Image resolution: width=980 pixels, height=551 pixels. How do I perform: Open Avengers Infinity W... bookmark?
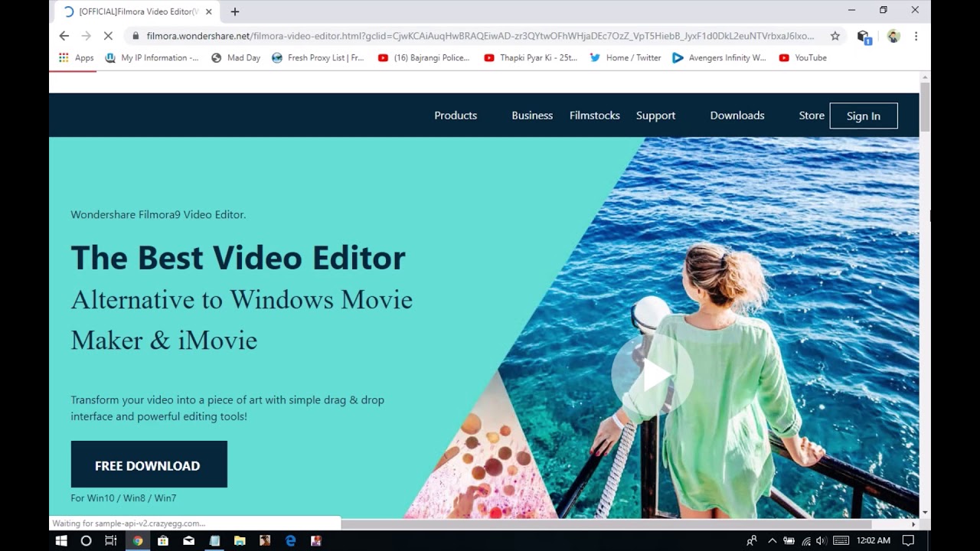pyautogui.click(x=719, y=57)
